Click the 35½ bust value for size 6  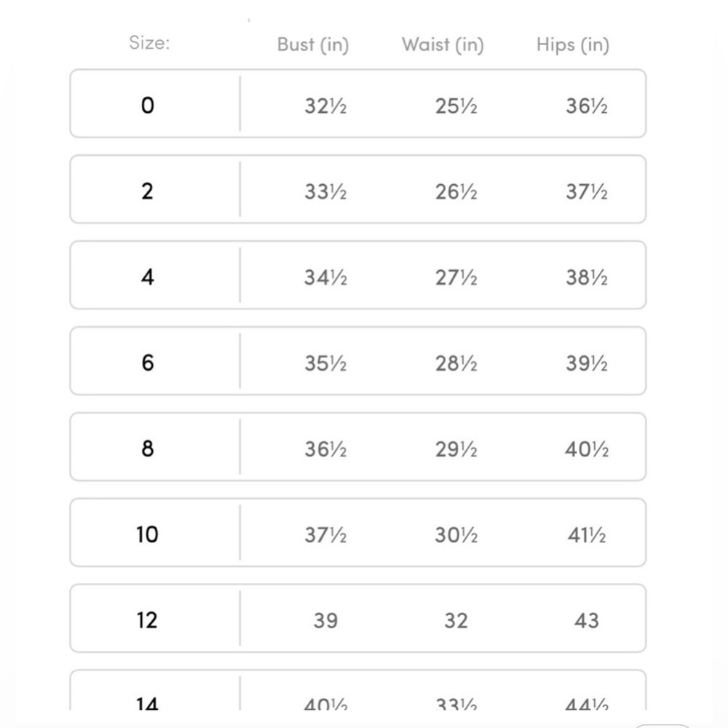click(325, 363)
